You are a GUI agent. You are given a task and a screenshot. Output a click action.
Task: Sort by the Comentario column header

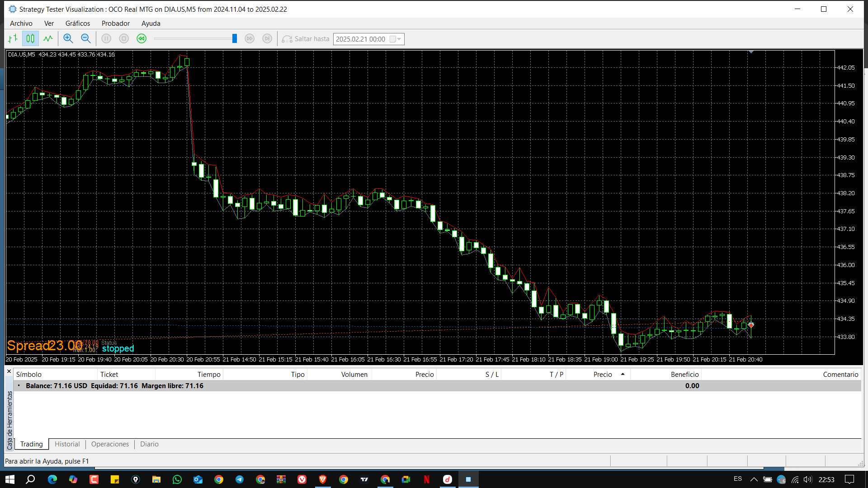781,374
